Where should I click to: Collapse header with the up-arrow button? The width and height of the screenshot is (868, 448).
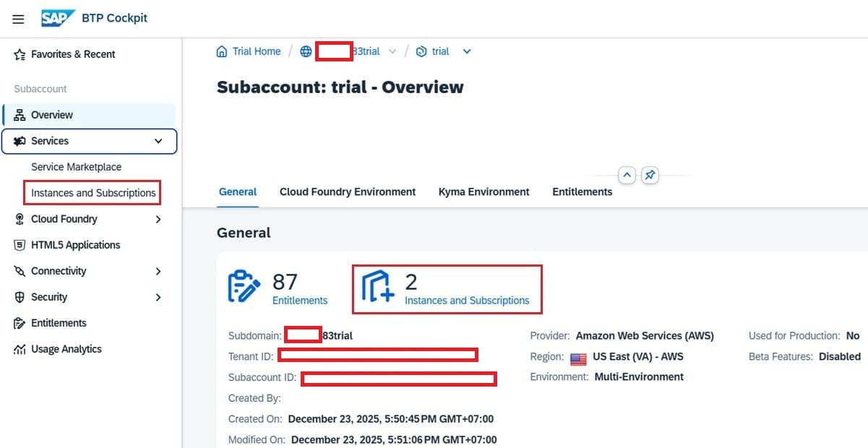[x=627, y=176]
